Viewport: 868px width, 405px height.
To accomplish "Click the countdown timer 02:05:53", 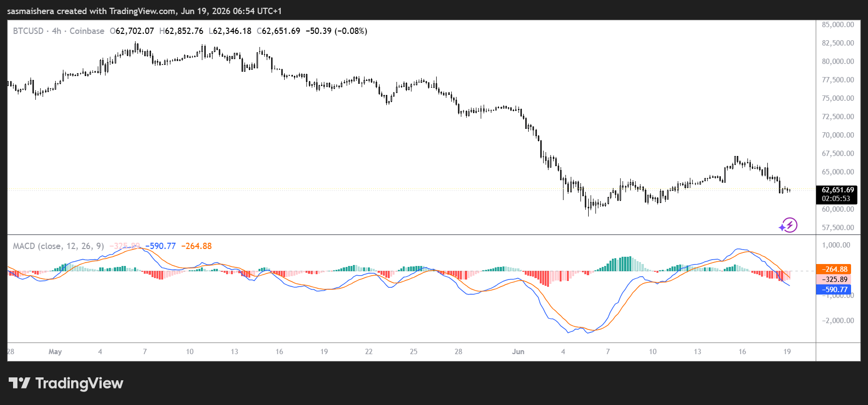I will click(837, 199).
